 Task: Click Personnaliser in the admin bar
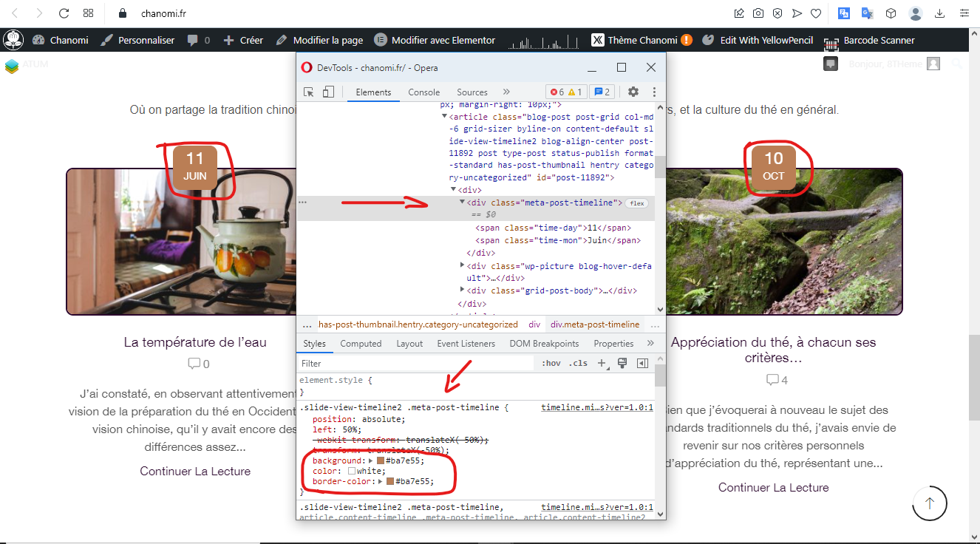[x=137, y=40]
